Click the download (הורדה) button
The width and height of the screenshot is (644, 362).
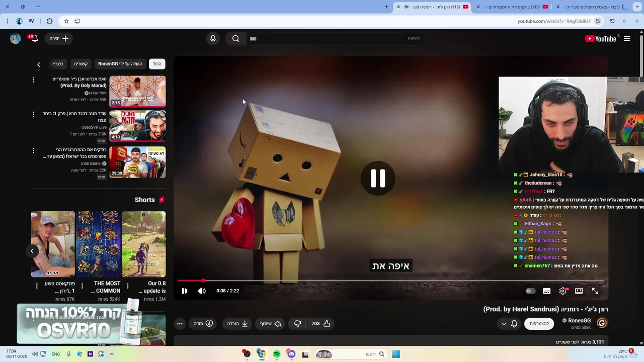click(237, 324)
